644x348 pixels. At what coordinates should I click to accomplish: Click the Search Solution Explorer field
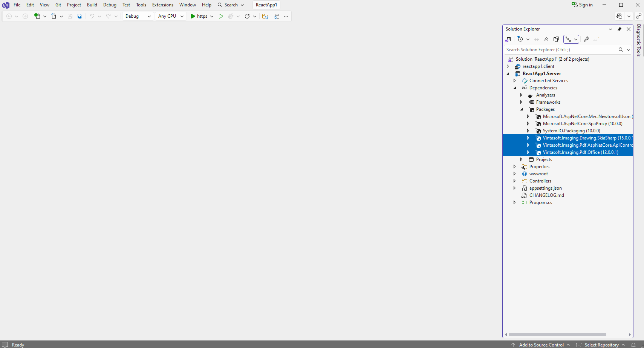[x=560, y=50]
